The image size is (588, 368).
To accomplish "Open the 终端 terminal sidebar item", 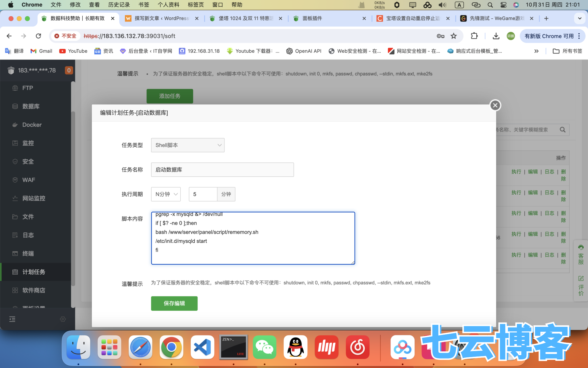I will (28, 254).
